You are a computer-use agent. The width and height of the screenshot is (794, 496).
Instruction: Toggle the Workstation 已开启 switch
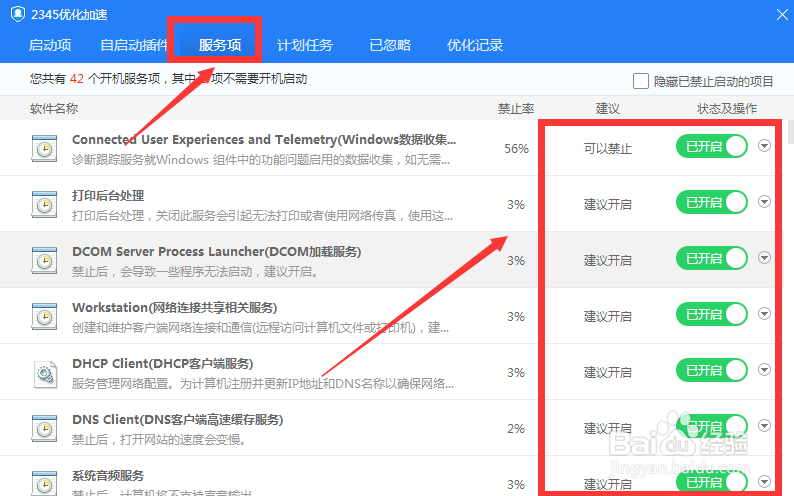tap(712, 314)
